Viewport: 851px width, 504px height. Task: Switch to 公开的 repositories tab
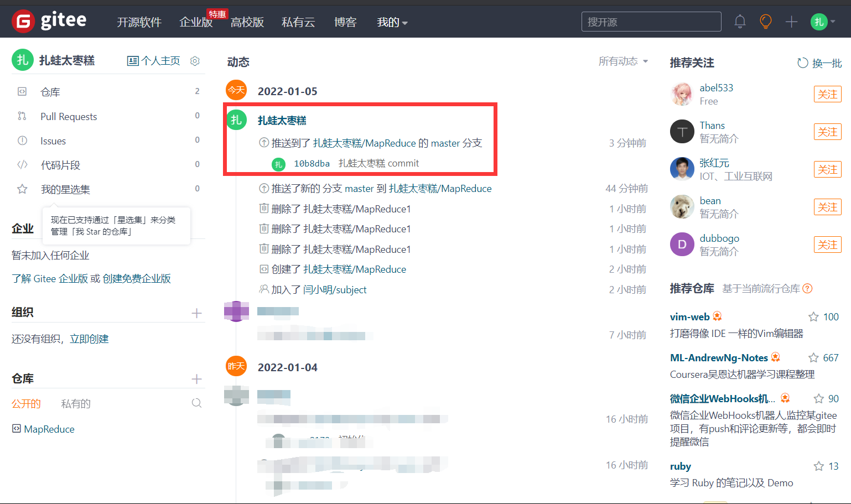(x=26, y=404)
